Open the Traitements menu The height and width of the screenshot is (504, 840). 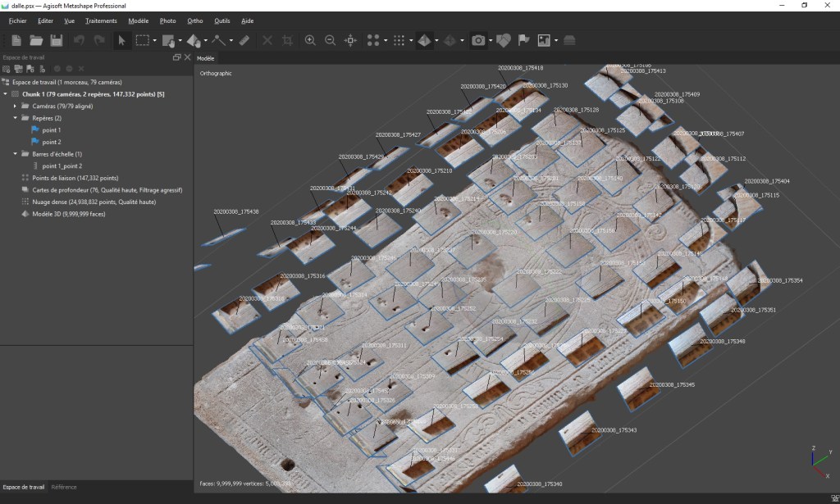(101, 20)
